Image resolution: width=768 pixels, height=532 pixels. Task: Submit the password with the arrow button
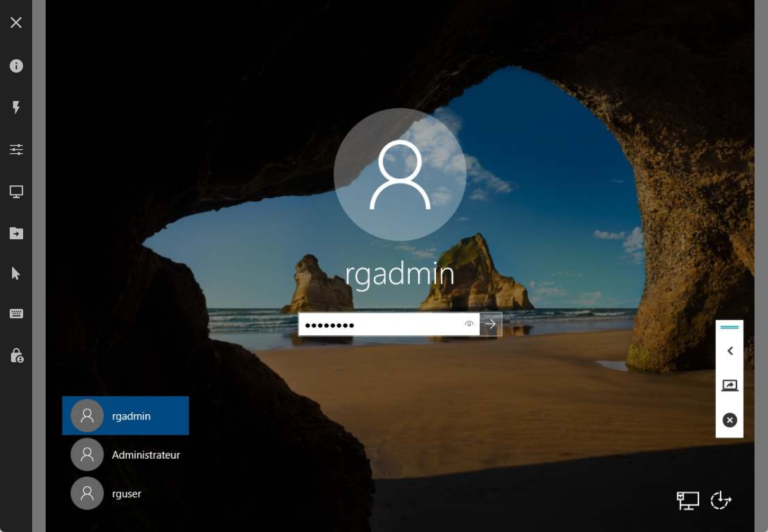490,324
